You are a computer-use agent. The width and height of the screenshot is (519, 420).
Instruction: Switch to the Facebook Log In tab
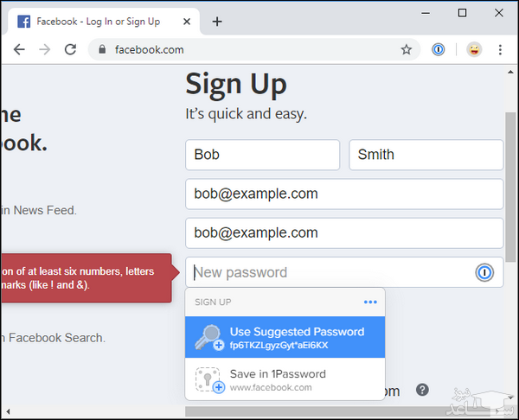[95, 22]
